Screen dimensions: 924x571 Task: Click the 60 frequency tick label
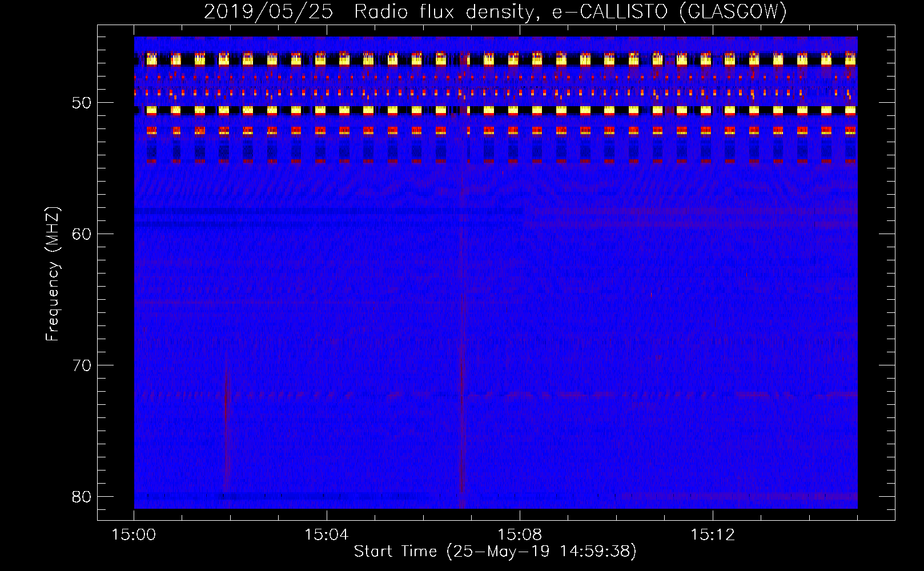coord(82,234)
